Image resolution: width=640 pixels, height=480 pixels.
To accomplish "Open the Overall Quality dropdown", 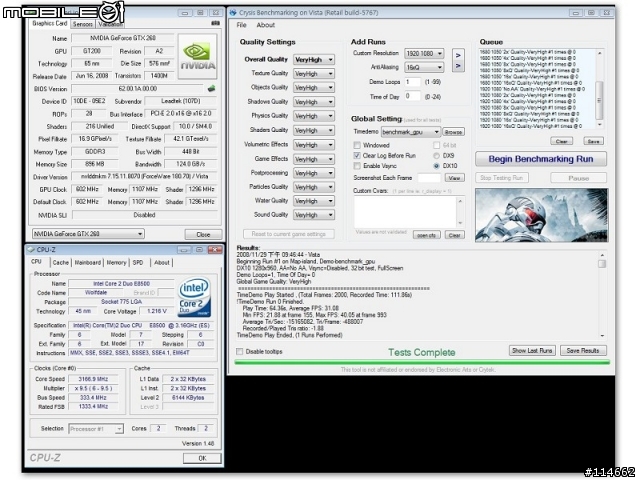I will click(x=314, y=60).
